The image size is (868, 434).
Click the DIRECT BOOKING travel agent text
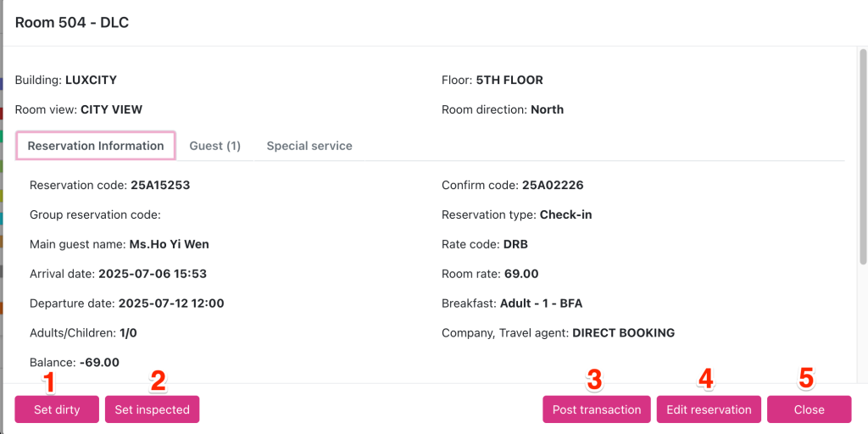[x=623, y=333]
